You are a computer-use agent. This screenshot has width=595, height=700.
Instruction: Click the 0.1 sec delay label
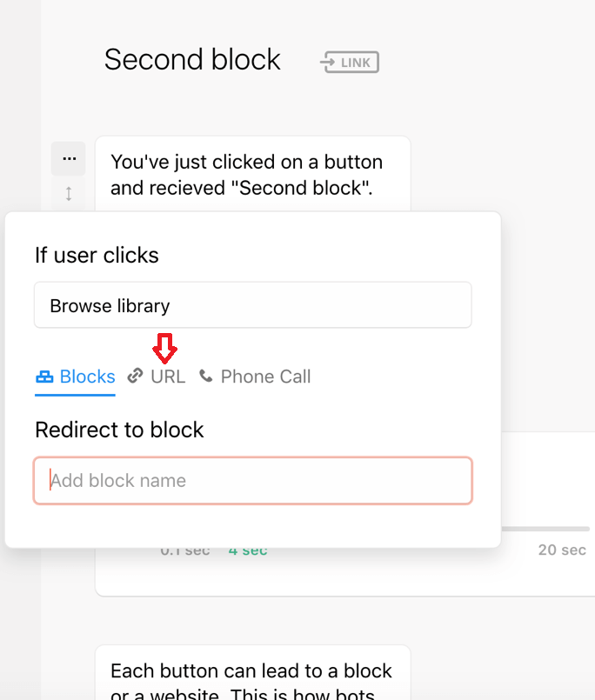[185, 550]
